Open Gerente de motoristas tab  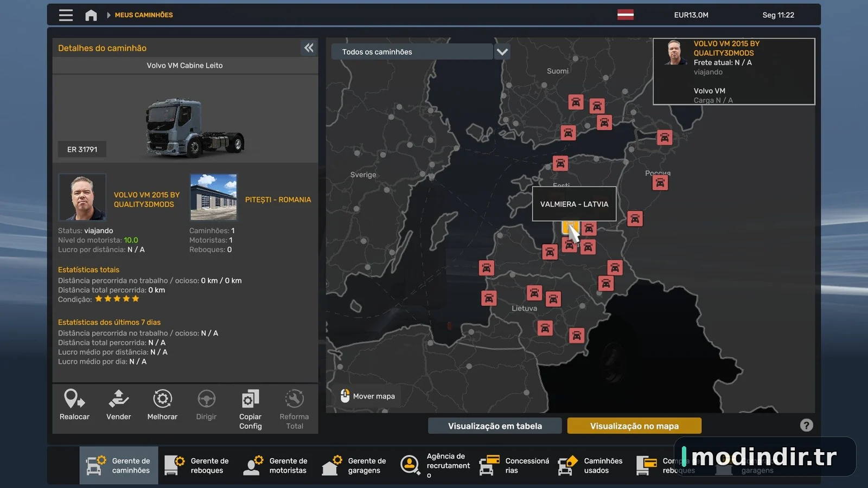click(276, 465)
